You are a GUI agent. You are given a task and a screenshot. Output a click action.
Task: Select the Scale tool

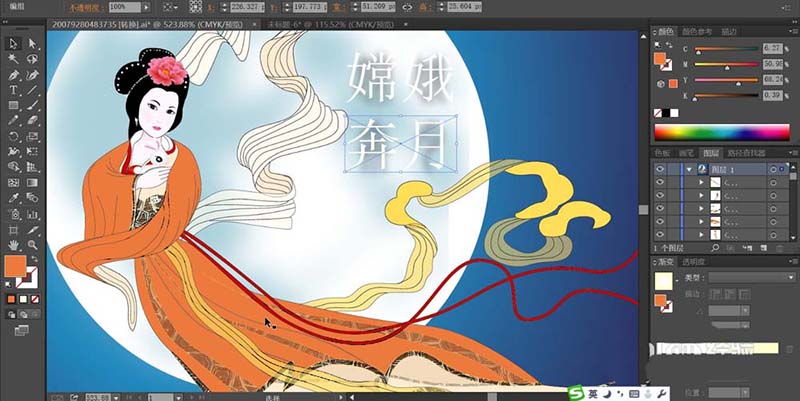(33, 136)
